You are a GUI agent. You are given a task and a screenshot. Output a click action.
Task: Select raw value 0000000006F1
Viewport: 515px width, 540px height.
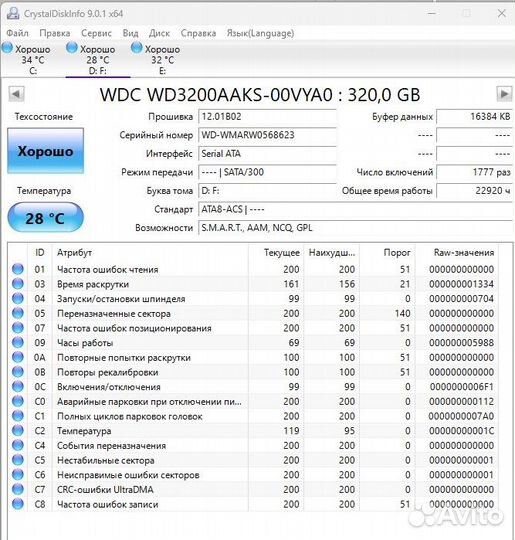pos(461,387)
